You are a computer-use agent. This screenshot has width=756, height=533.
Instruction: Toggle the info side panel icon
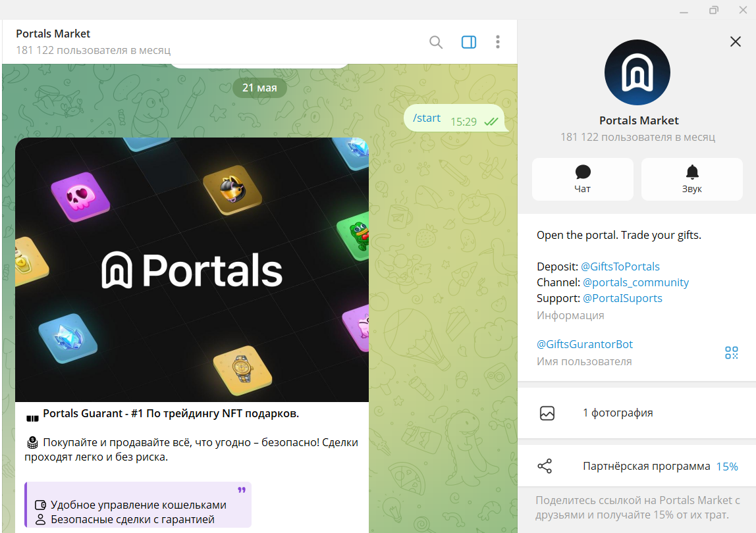[x=469, y=42]
